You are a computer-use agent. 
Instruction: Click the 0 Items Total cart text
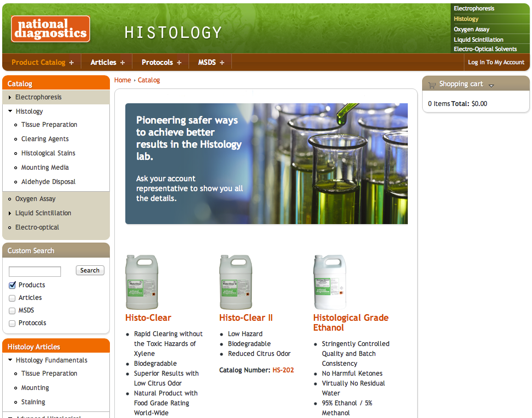457,104
